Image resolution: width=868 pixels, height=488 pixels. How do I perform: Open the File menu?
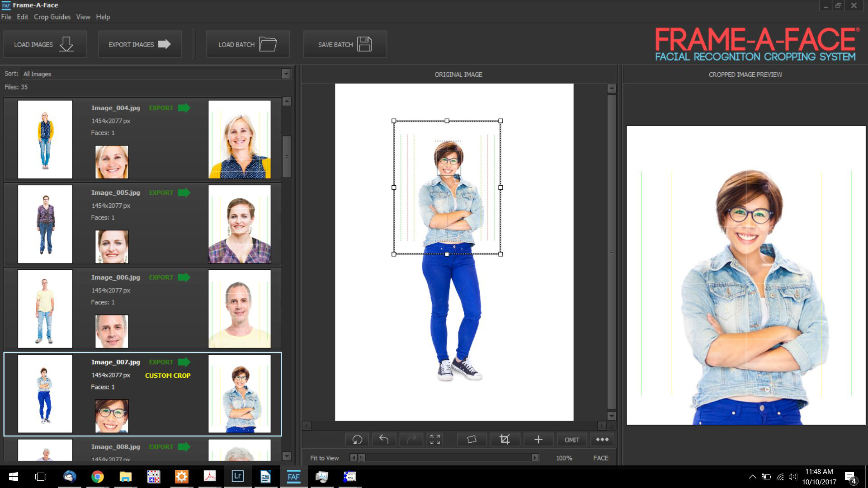click(6, 17)
